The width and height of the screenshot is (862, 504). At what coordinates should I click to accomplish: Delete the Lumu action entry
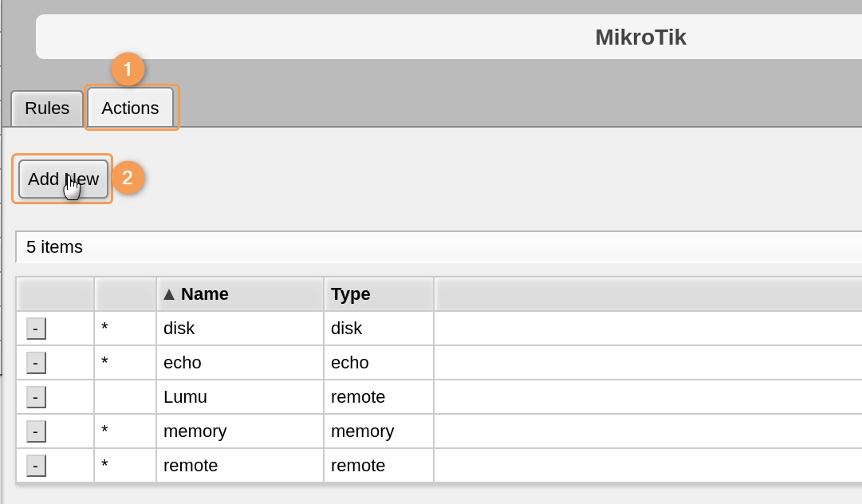pyautogui.click(x=36, y=397)
